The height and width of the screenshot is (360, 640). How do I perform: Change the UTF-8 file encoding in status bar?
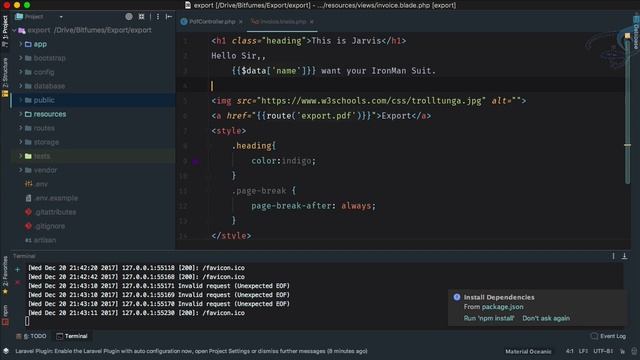click(x=603, y=351)
